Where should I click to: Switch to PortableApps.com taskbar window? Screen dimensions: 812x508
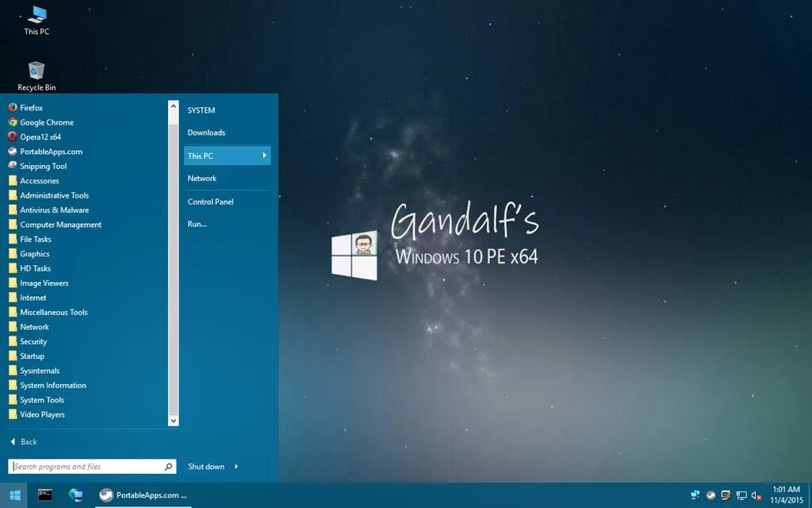pyautogui.click(x=144, y=495)
